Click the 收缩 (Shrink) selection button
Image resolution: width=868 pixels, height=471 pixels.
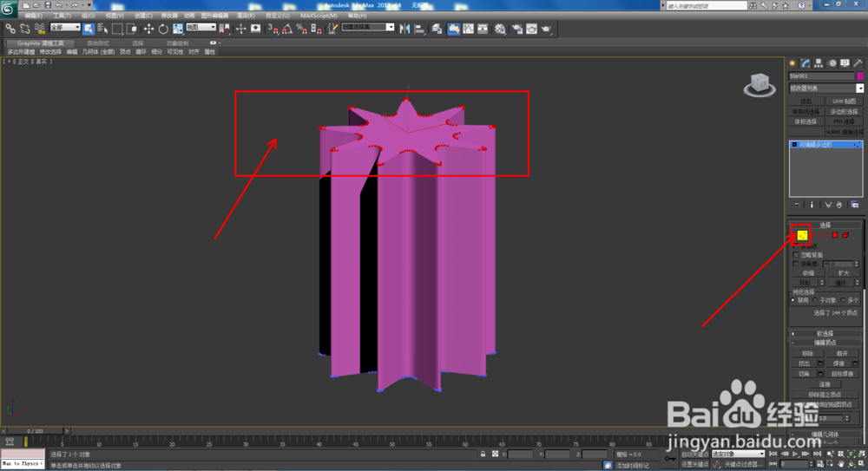coord(808,273)
